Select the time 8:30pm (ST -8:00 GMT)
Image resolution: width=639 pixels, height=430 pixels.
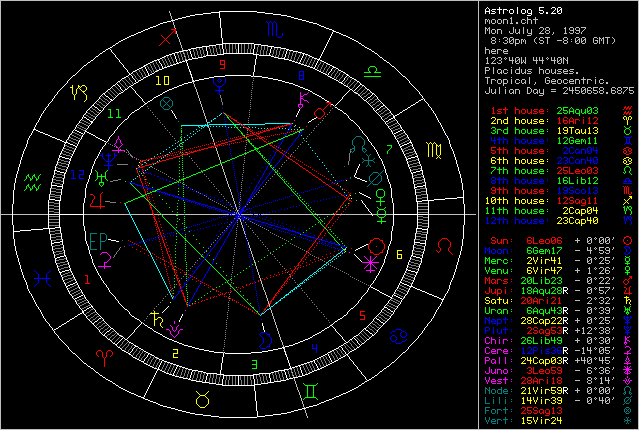553,41
